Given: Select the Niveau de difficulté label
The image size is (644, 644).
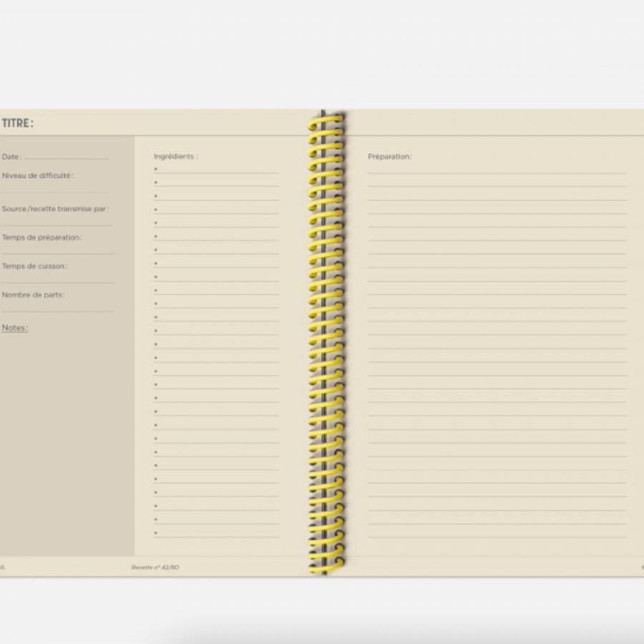Looking at the screenshot, I should pyautogui.click(x=37, y=175).
